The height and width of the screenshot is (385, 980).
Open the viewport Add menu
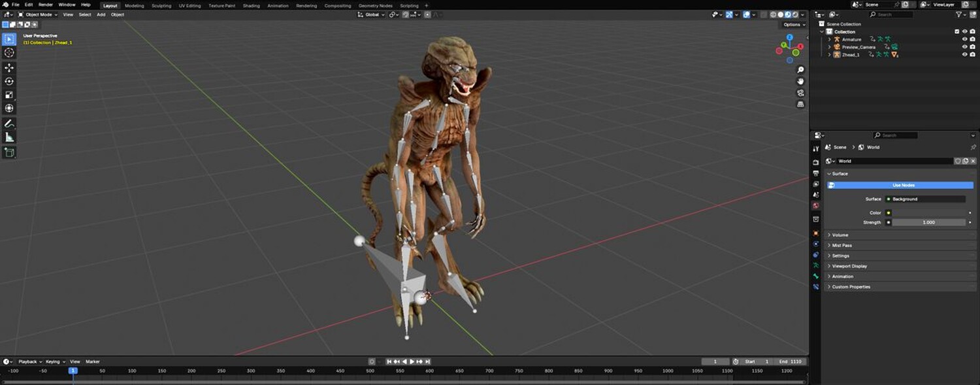(101, 14)
